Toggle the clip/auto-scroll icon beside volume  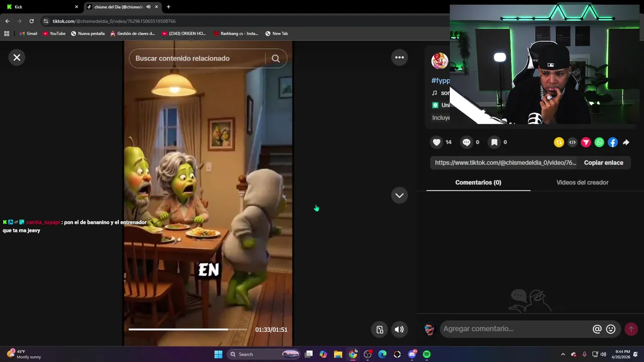(x=380, y=330)
